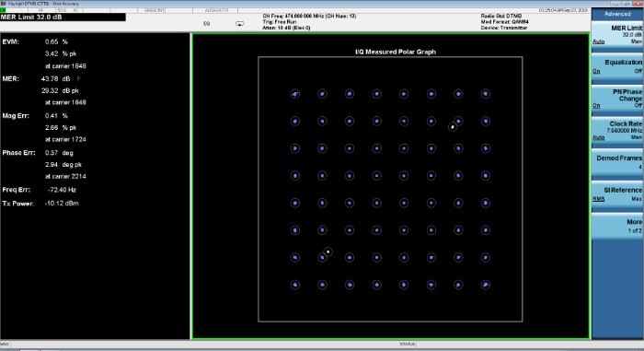
Task: Toggle Equalization On/Off softkey
Action: 617,66
